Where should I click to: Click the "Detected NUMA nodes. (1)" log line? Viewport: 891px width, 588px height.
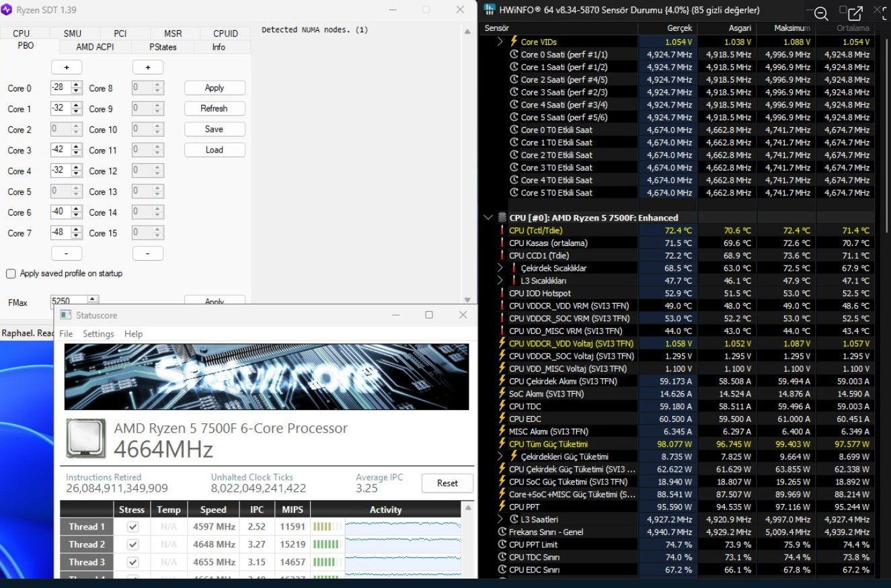[315, 30]
